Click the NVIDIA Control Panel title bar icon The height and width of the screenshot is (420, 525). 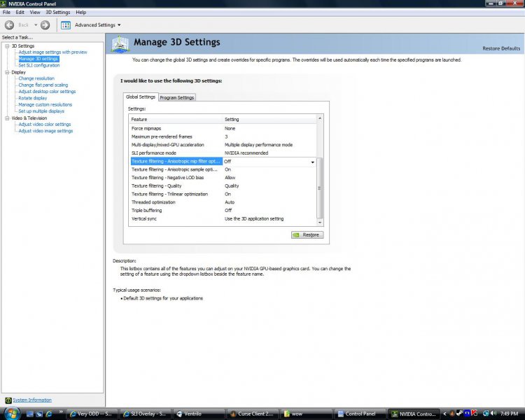pos(3,3)
